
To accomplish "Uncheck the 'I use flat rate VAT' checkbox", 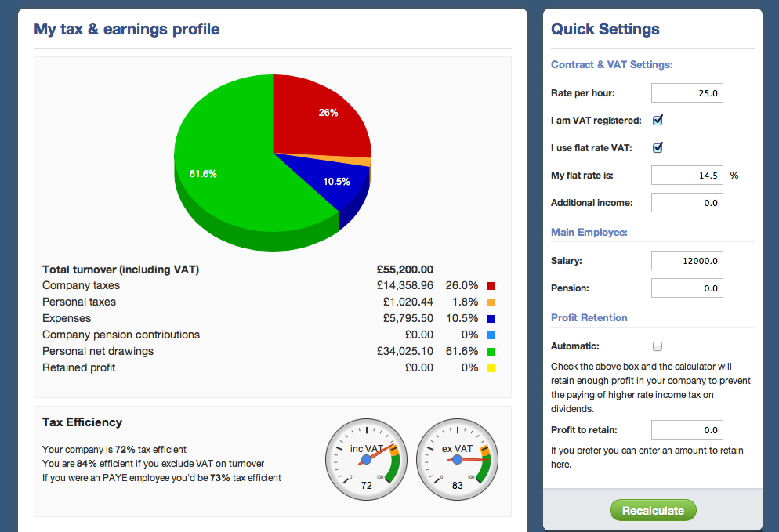I will pos(658,147).
